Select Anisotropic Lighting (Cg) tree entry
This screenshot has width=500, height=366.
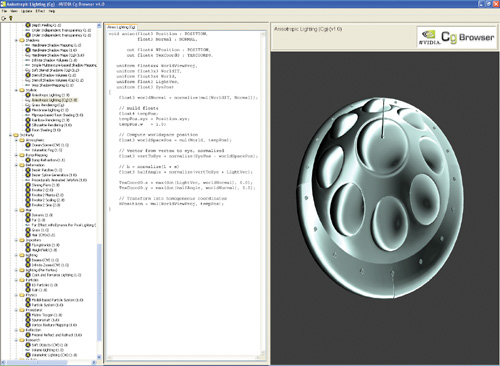click(x=55, y=100)
